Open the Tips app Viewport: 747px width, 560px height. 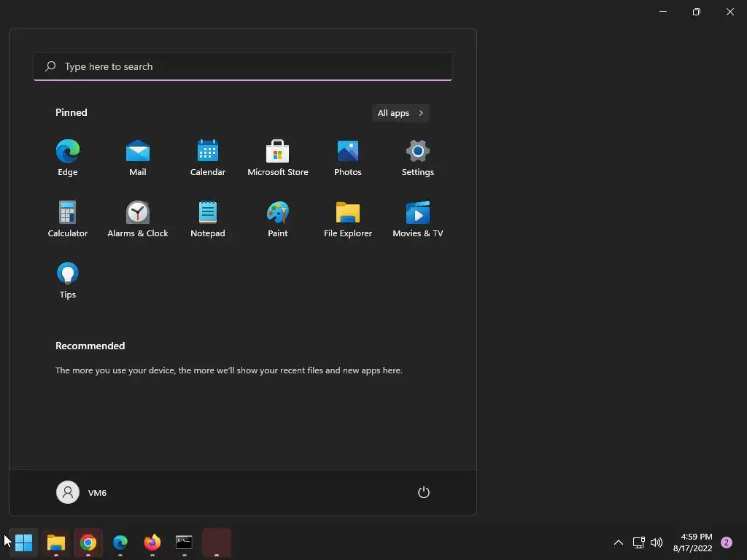point(68,281)
